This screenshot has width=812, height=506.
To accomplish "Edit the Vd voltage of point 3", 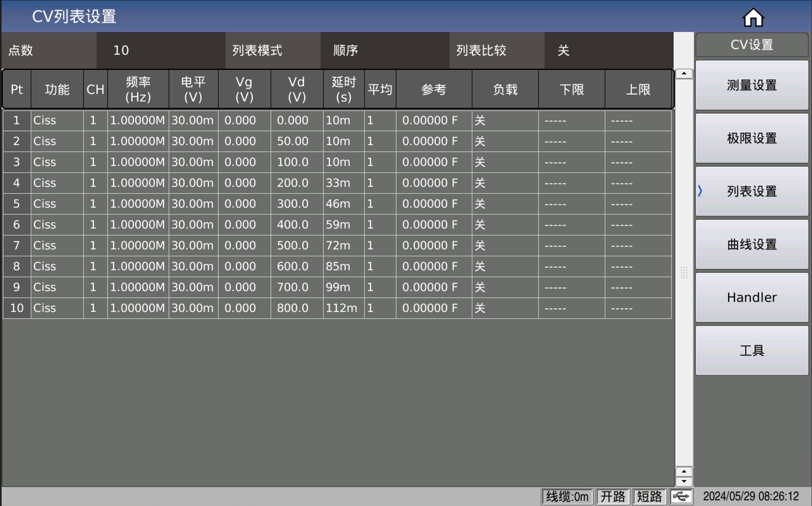I will coord(297,162).
